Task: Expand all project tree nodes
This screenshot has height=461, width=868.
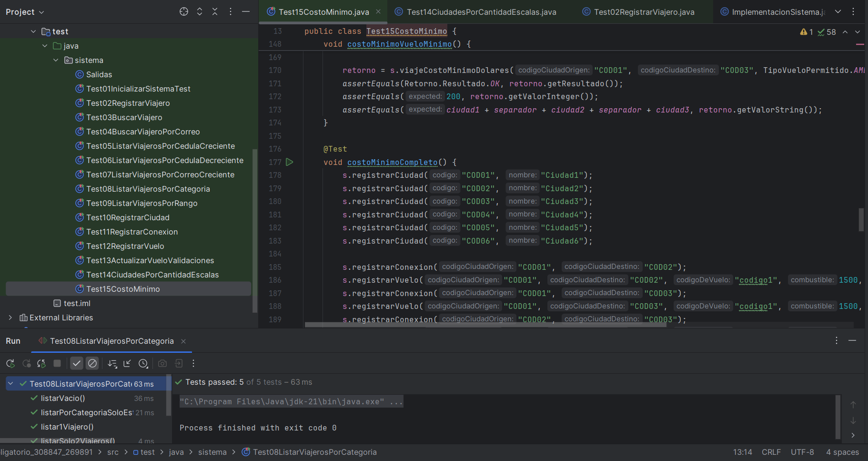Action: [200, 11]
